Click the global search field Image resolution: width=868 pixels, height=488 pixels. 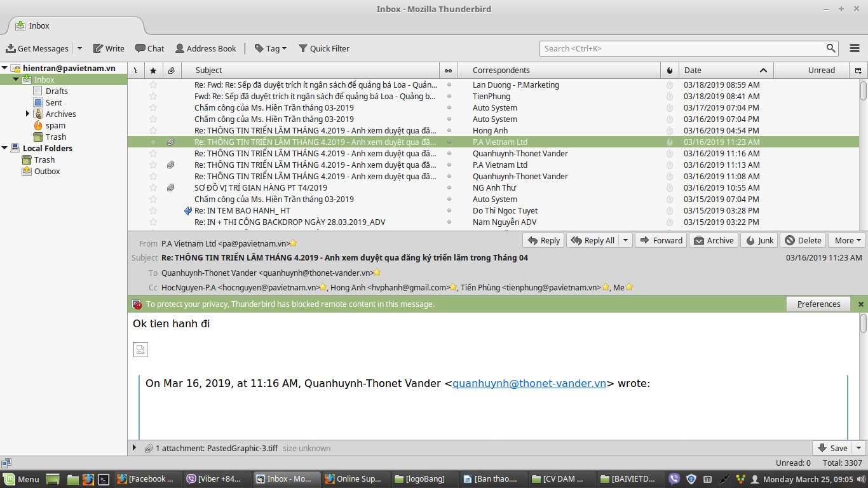pos(689,48)
